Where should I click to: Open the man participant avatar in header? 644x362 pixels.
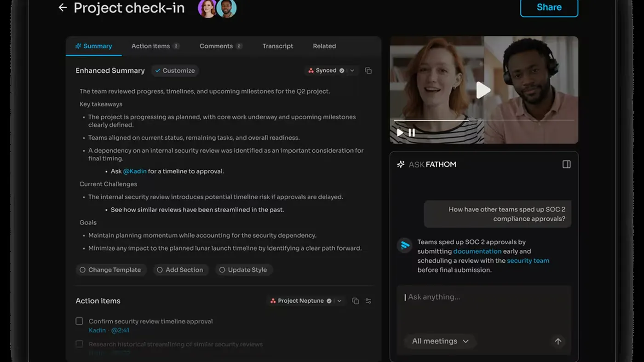tap(227, 8)
